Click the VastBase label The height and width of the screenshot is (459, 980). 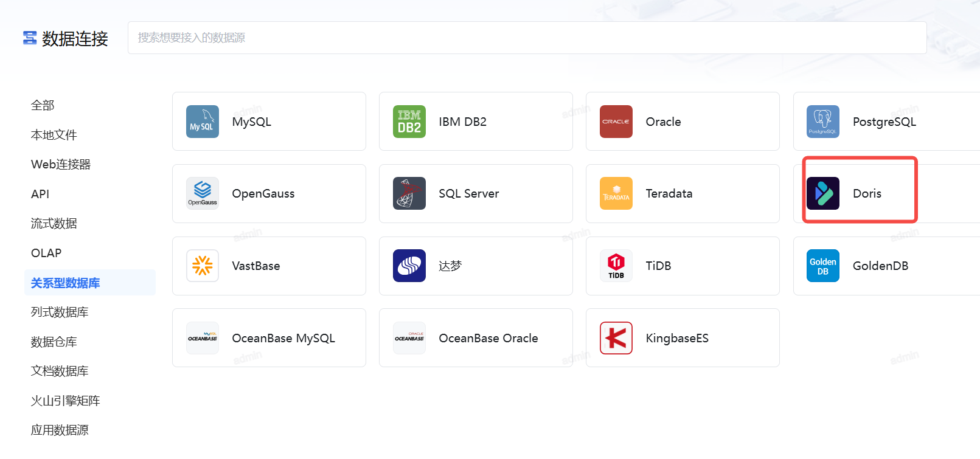pos(256,266)
